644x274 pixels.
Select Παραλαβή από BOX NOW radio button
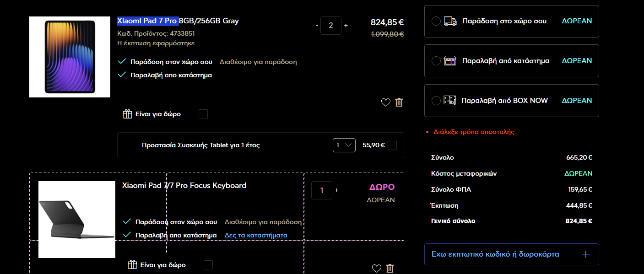[x=436, y=101]
